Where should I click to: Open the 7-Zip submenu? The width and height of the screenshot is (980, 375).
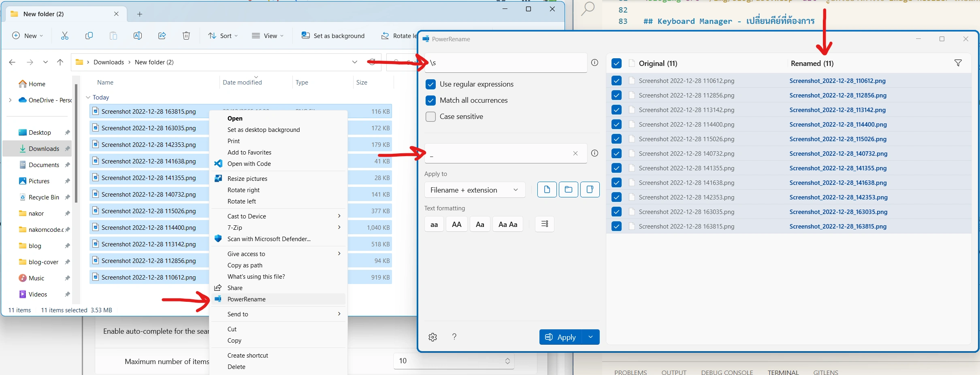278,227
